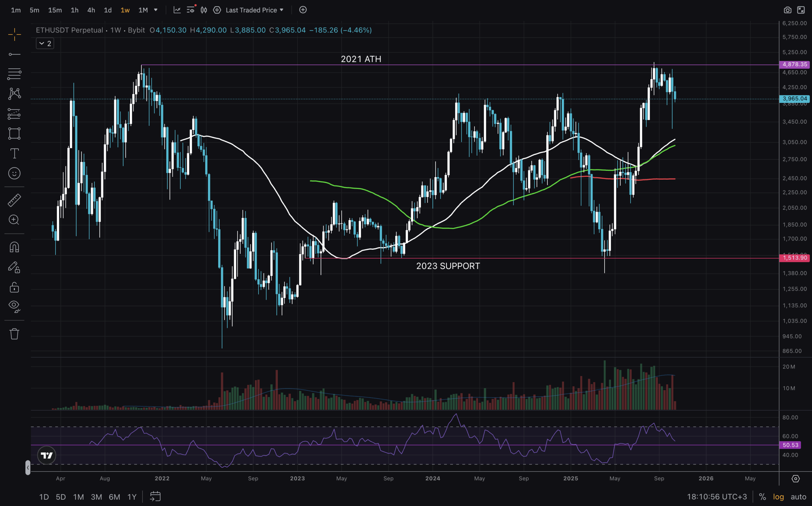This screenshot has width=812, height=506.
Task: Select the crosshair cursor tool
Action: coord(14,35)
